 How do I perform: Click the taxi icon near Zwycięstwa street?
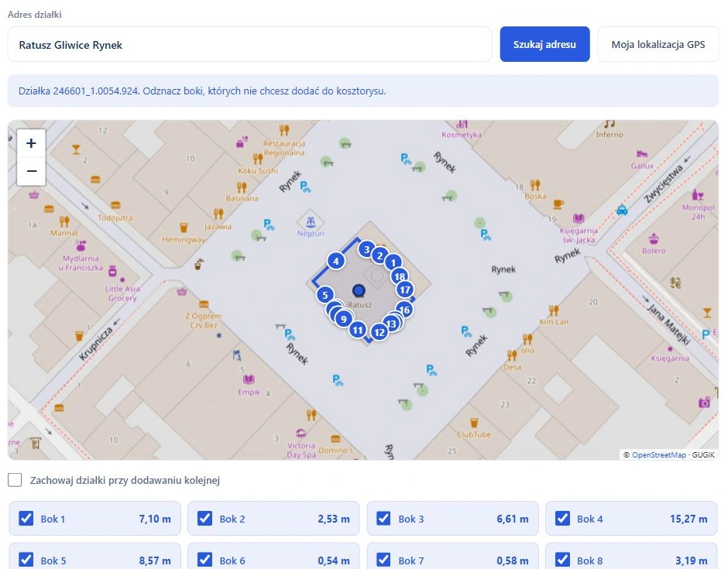point(622,210)
